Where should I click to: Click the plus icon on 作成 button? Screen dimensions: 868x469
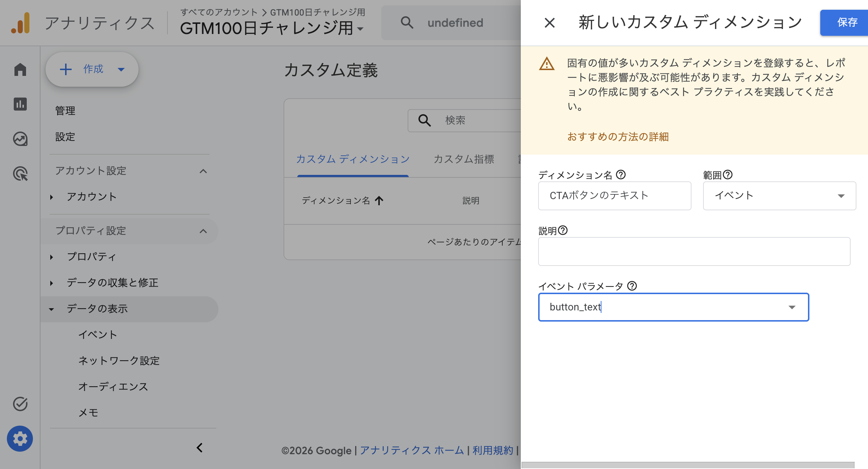click(x=65, y=69)
